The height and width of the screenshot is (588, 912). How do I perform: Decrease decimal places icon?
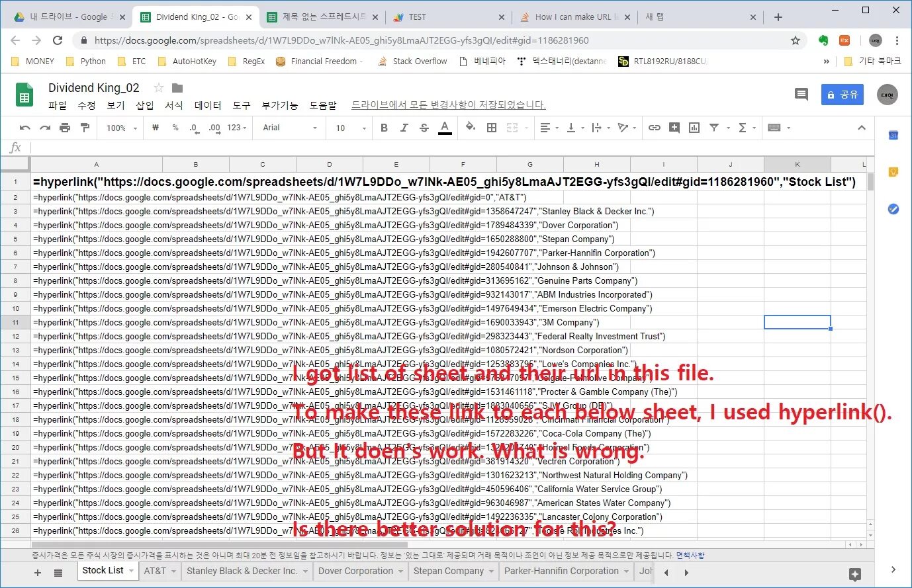tap(194, 128)
